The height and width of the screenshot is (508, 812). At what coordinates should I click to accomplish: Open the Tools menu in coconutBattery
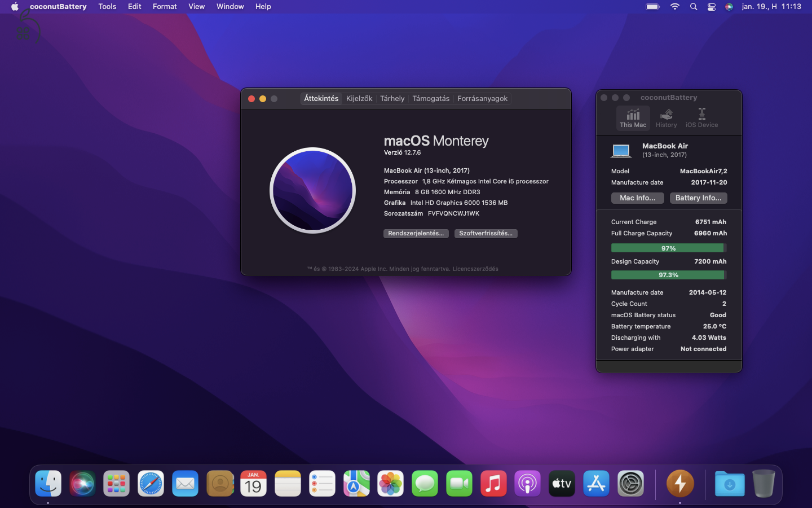point(107,6)
